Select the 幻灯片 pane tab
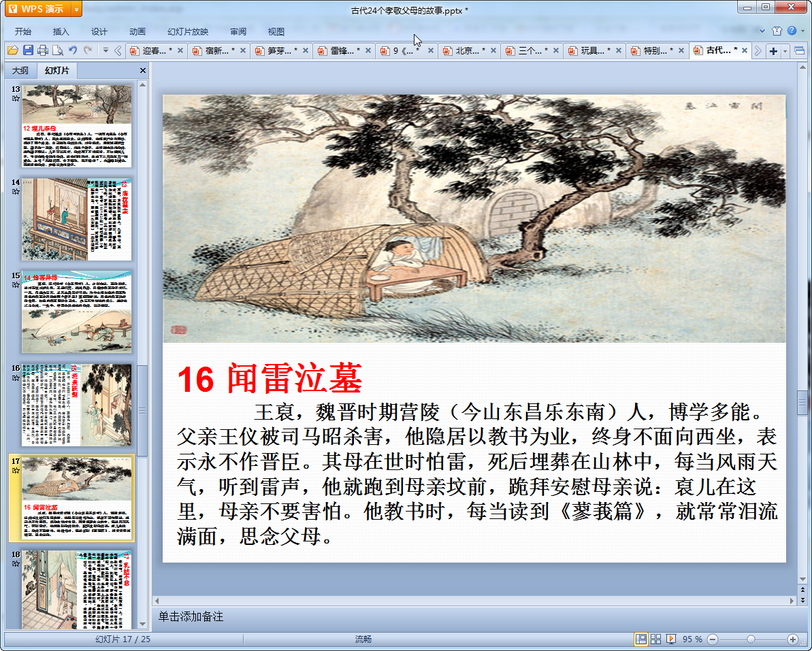Viewport: 812px width, 651px height. (x=56, y=70)
